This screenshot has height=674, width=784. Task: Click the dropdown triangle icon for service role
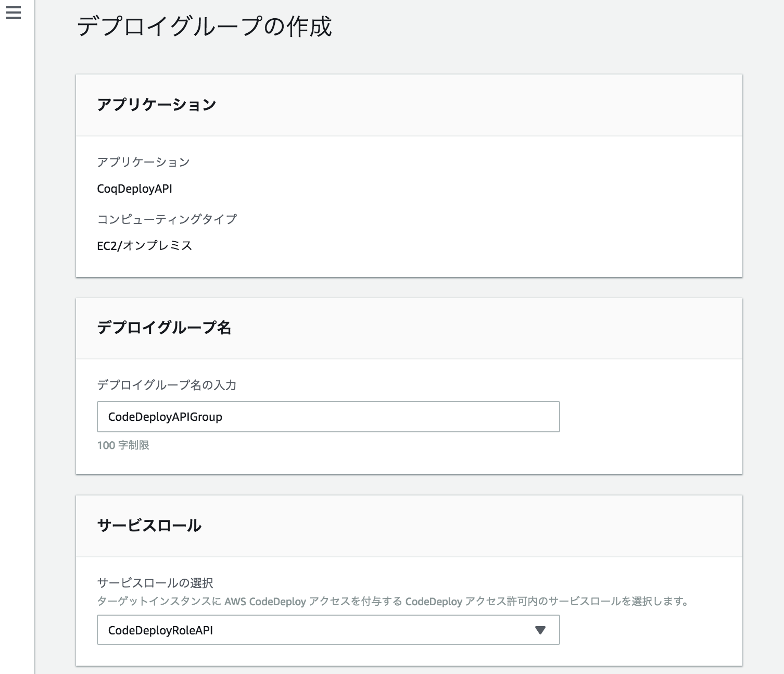click(540, 630)
